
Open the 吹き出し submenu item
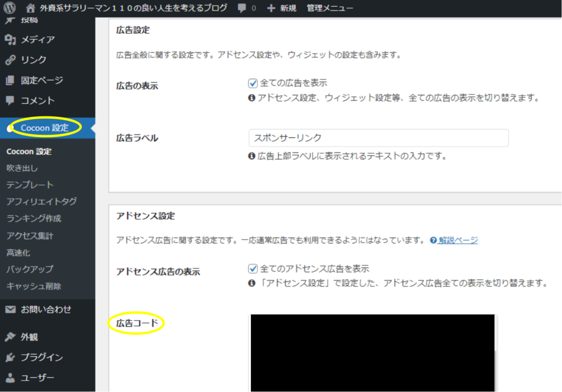[22, 168]
